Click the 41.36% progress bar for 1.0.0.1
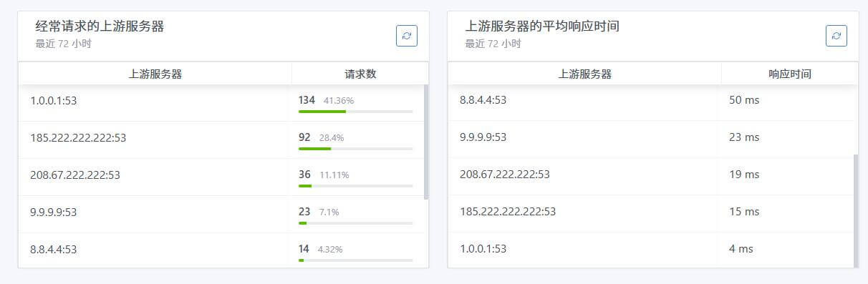Image resolution: width=868 pixels, height=284 pixels. (x=356, y=112)
